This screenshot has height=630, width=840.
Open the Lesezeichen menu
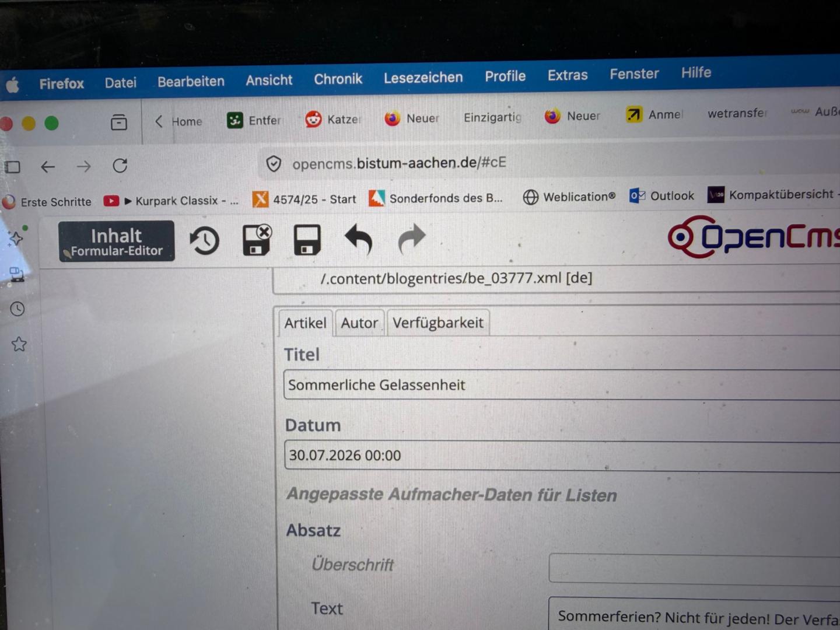pyautogui.click(x=423, y=78)
